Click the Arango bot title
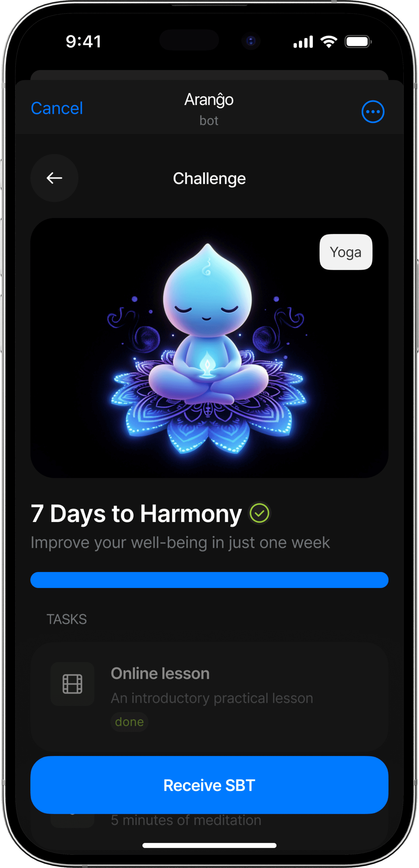Image resolution: width=419 pixels, height=868 pixels. [209, 109]
